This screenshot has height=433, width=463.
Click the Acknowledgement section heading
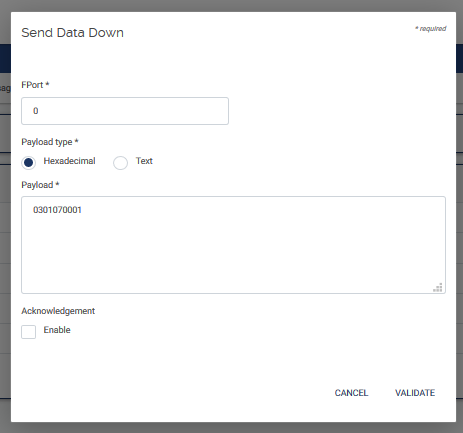click(x=58, y=311)
